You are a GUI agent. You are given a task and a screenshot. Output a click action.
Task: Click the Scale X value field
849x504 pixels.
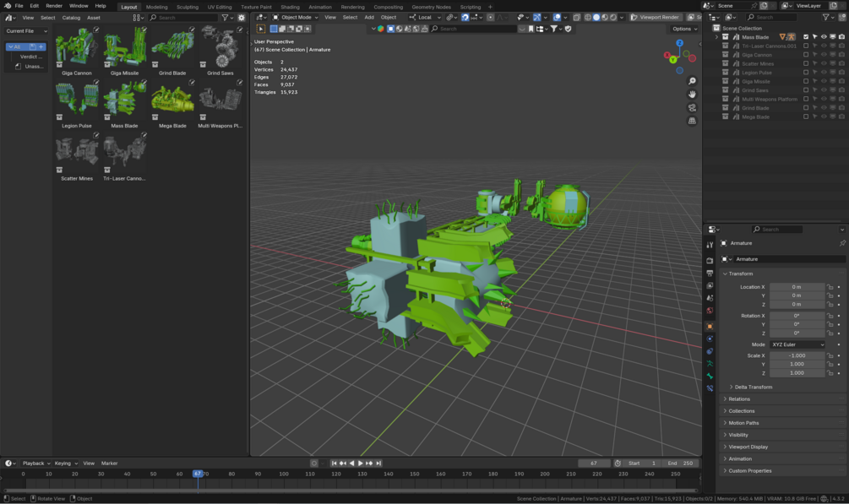pyautogui.click(x=797, y=355)
